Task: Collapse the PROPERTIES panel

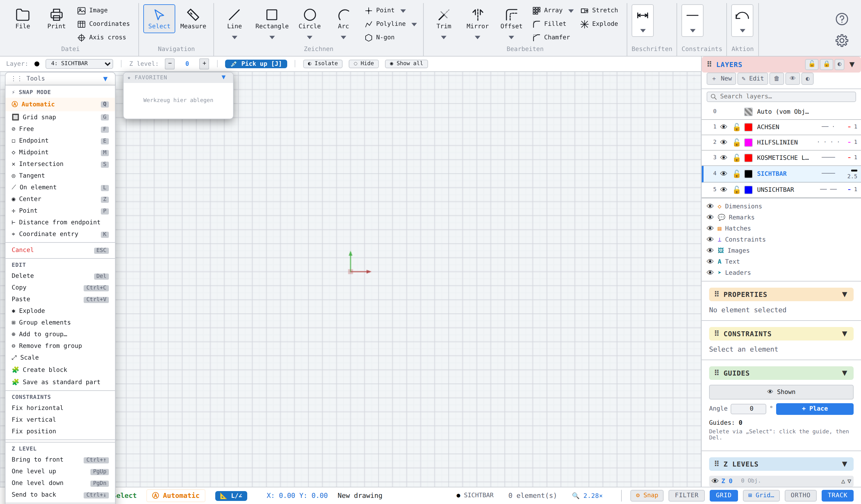Action: (x=845, y=295)
